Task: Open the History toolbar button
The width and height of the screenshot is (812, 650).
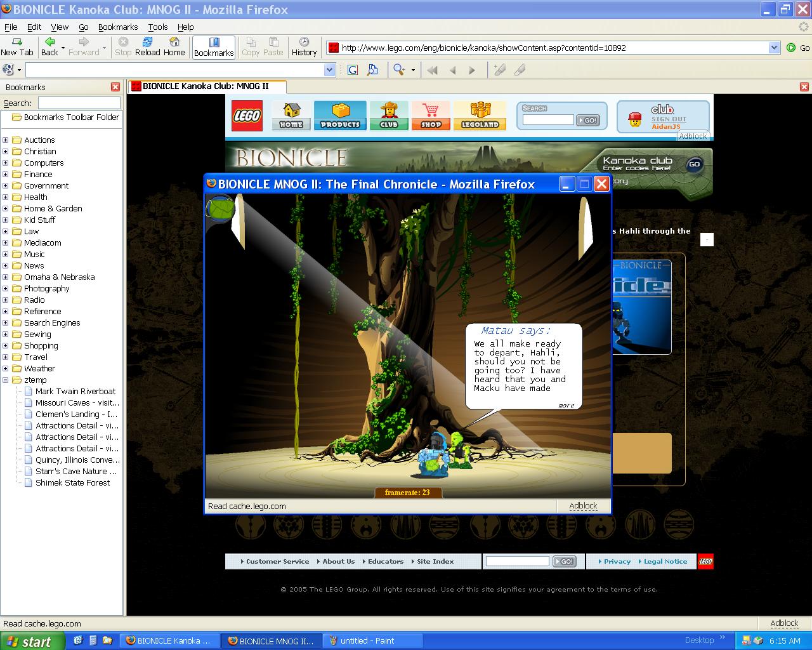Action: click(x=304, y=46)
